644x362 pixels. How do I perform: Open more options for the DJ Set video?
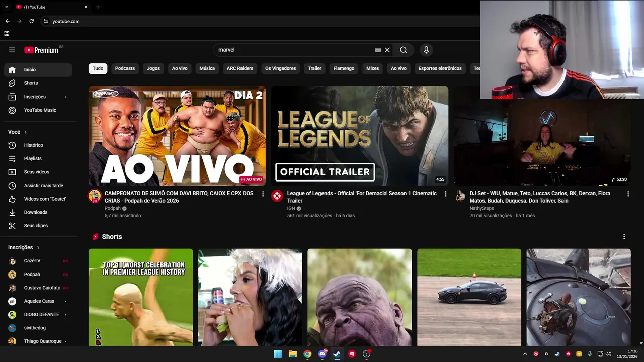click(x=628, y=194)
